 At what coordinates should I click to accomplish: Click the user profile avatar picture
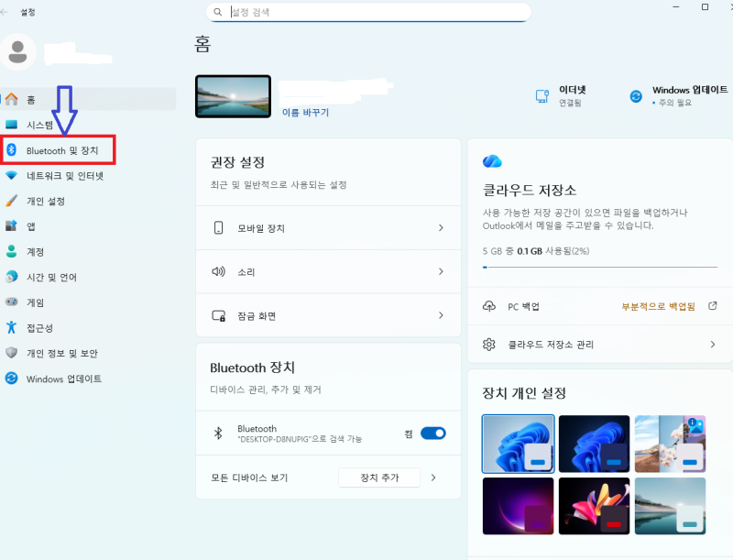point(17,52)
